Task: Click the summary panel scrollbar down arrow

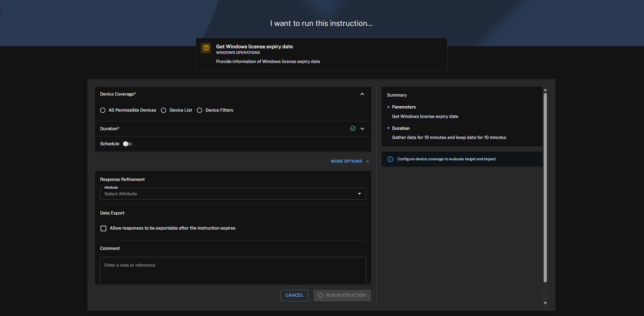Action: pos(545,303)
